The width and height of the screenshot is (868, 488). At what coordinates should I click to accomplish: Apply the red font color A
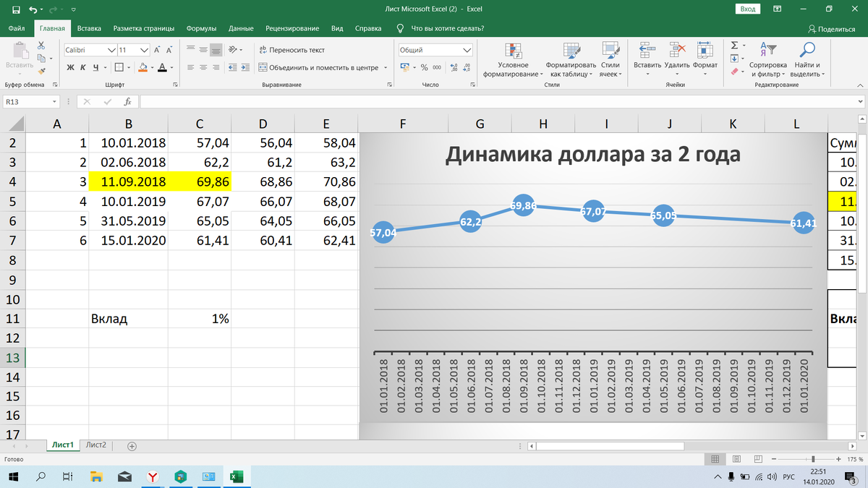click(161, 67)
